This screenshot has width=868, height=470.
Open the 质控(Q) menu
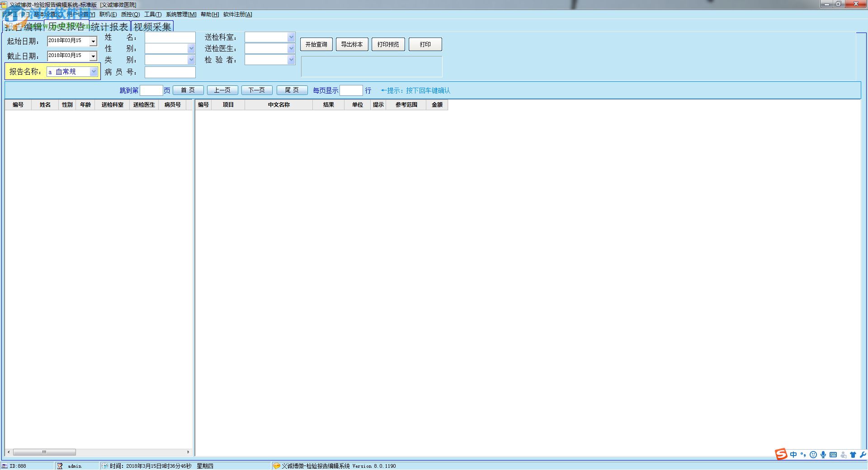130,14
